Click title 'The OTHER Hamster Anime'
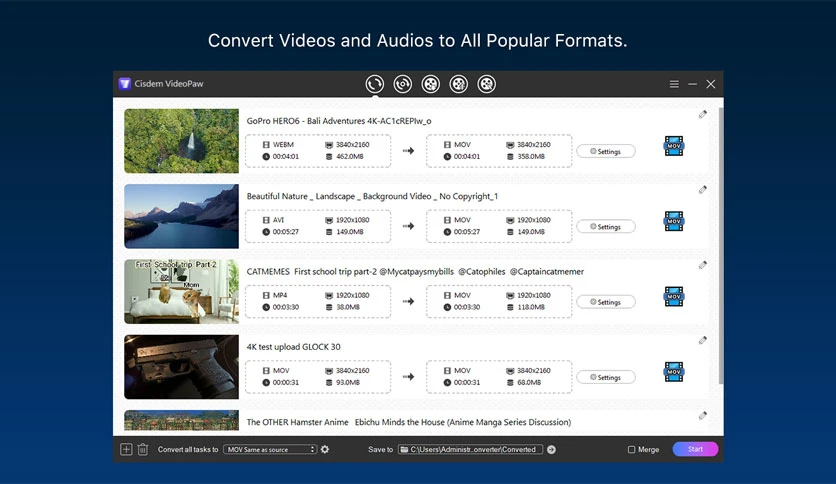Image resolution: width=836 pixels, height=484 pixels. (x=298, y=422)
